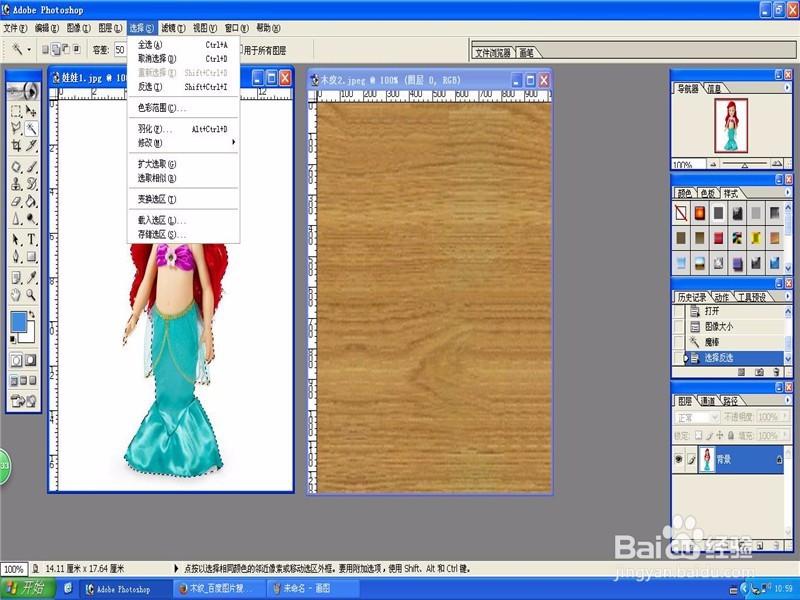The image size is (800, 600).
Task: Select the Brush tool
Action: pos(31,167)
